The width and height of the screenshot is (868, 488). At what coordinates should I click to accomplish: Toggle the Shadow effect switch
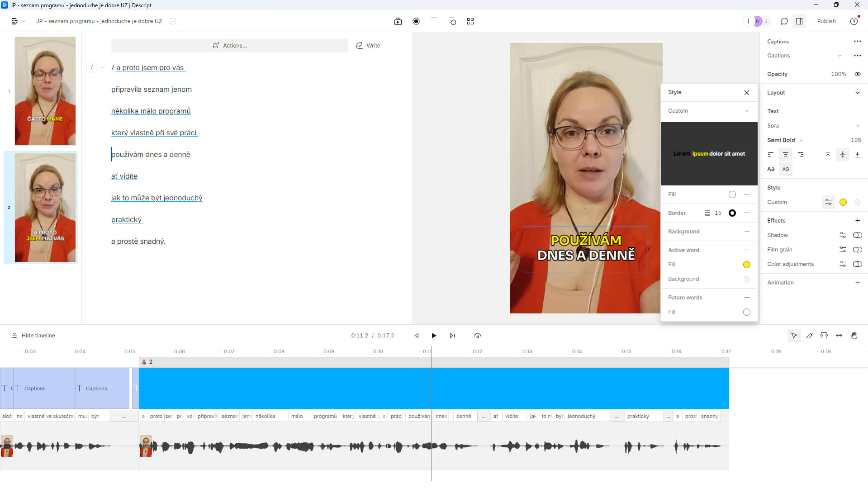tap(857, 235)
